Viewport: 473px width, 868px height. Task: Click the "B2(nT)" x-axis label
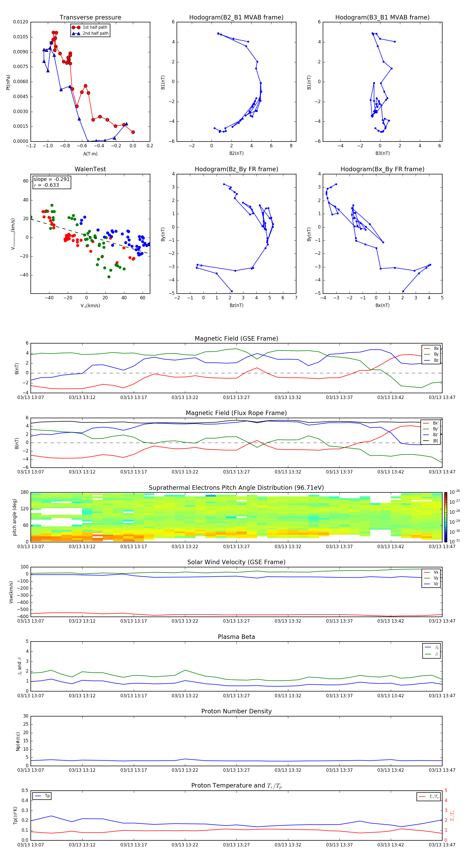pos(236,153)
